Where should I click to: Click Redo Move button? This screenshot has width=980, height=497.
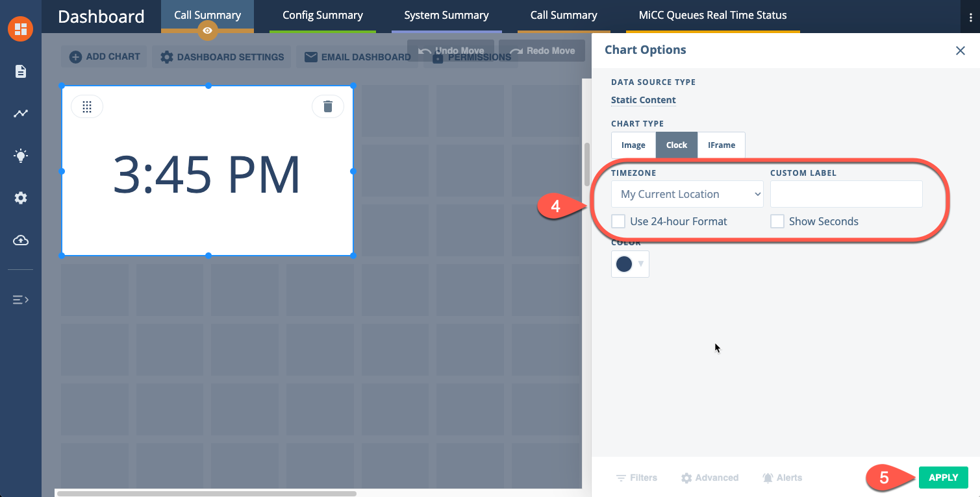[x=542, y=51]
